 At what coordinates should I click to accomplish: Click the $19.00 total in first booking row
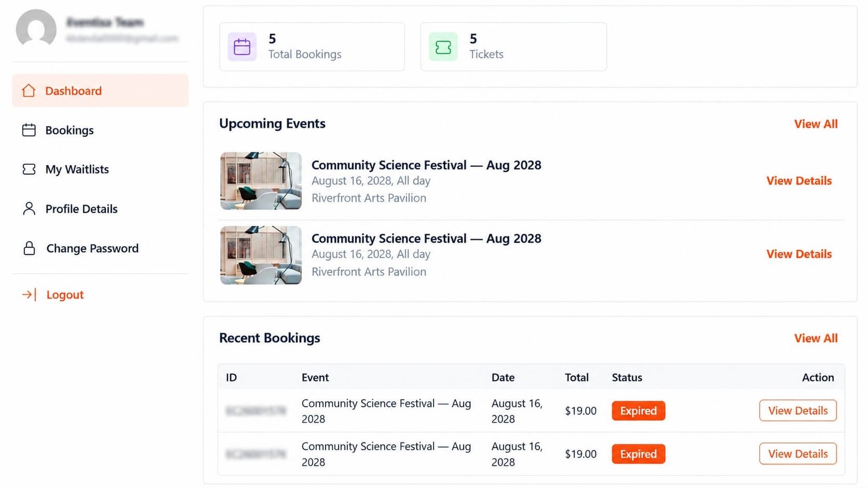coord(580,411)
